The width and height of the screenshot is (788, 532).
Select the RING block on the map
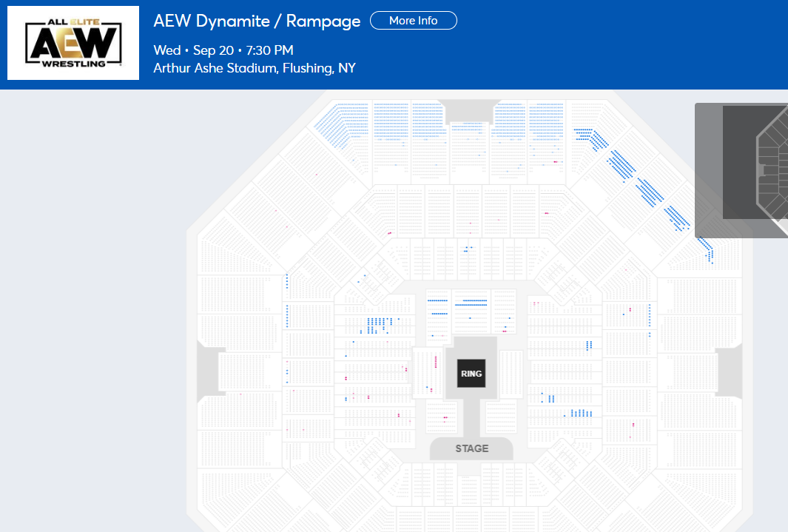coord(471,373)
